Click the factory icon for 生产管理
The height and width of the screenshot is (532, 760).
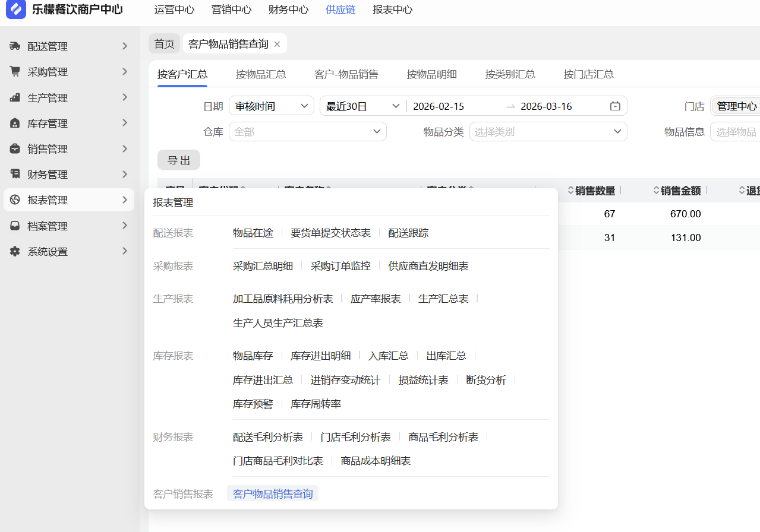15,98
